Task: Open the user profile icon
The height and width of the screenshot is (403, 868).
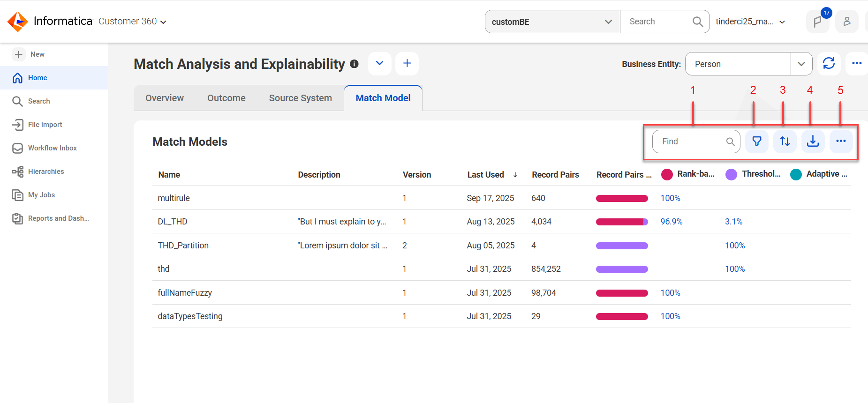Action: pyautogui.click(x=847, y=22)
